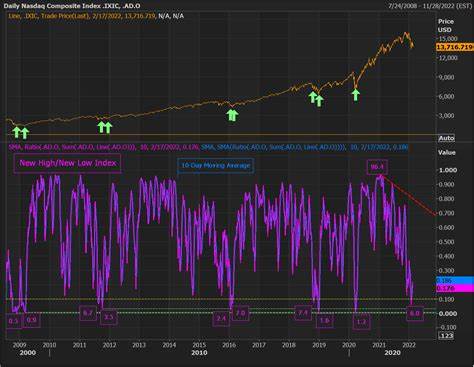474x367 pixels.
Task: Click the 1.6 low annotation label
Action: (x=324, y=320)
